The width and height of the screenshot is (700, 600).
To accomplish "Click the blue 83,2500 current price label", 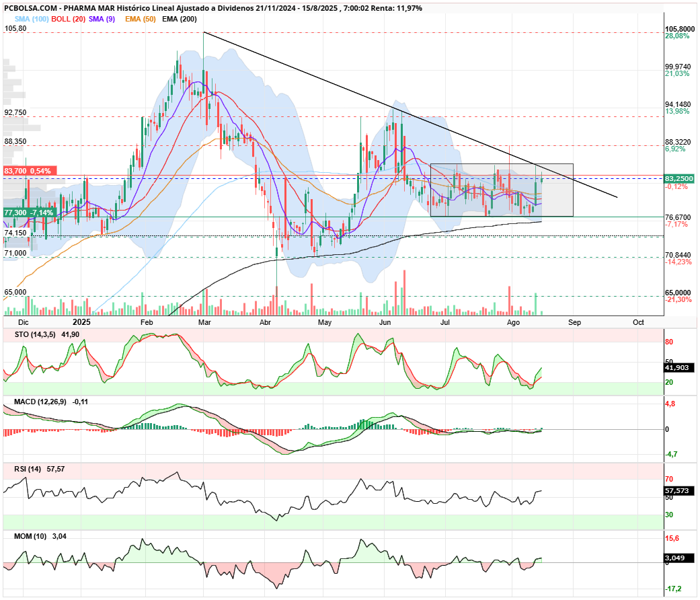I will click(x=679, y=178).
